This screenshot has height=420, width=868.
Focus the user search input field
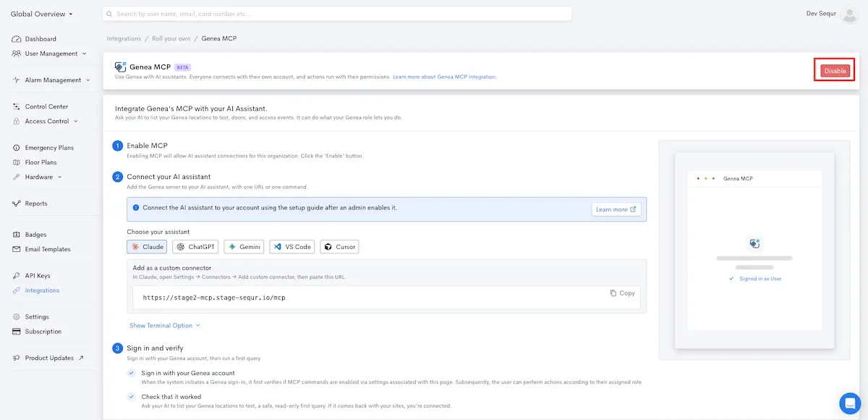point(337,14)
